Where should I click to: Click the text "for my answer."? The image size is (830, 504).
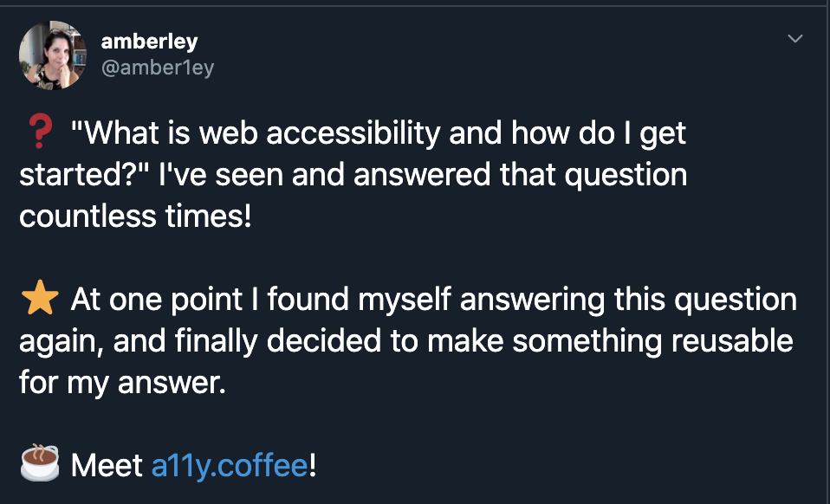pyautogui.click(x=122, y=383)
